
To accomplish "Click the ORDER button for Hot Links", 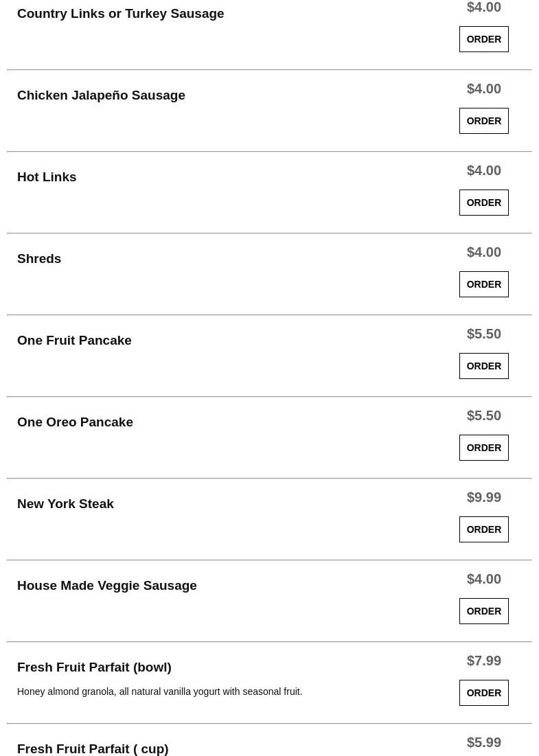I will tap(483, 203).
